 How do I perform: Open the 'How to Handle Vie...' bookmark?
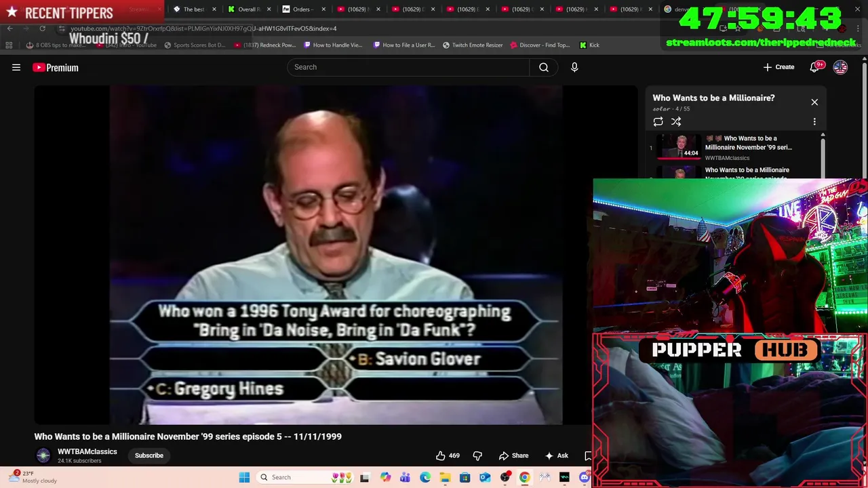tap(334, 45)
